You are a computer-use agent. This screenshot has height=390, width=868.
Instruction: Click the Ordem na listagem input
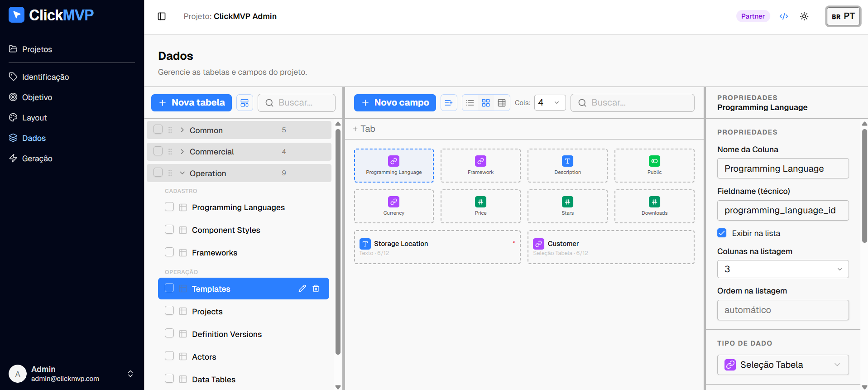[783, 310]
